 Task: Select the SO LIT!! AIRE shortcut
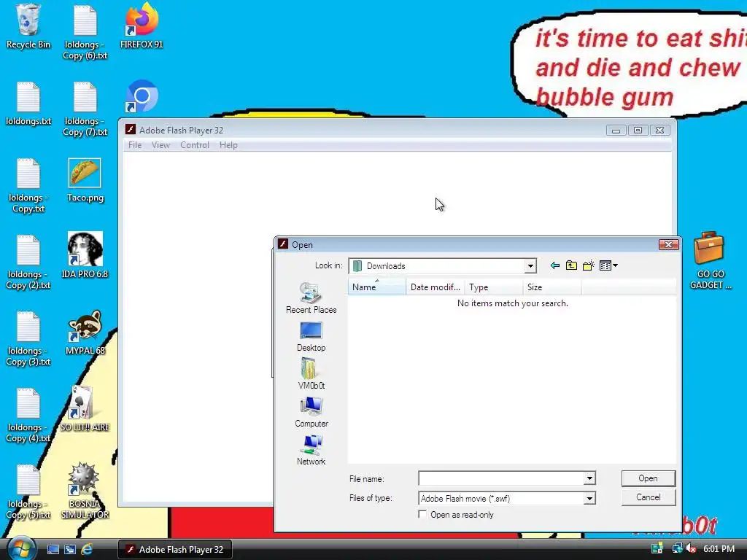85,409
